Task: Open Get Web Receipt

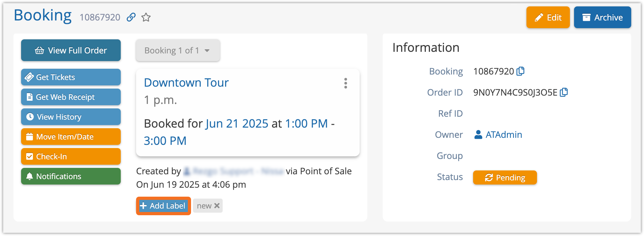Action: coord(71,97)
